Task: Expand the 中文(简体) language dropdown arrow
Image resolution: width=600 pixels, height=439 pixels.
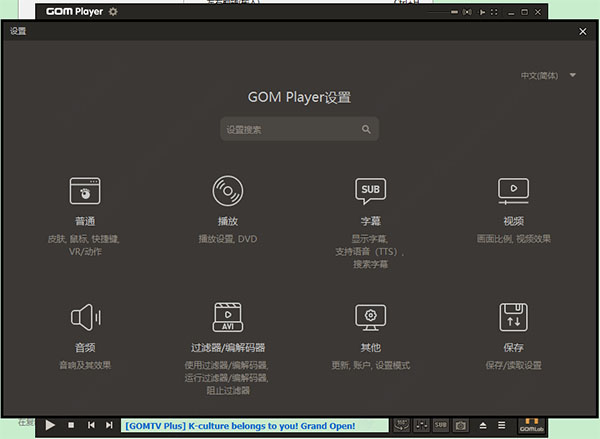Action: click(573, 75)
